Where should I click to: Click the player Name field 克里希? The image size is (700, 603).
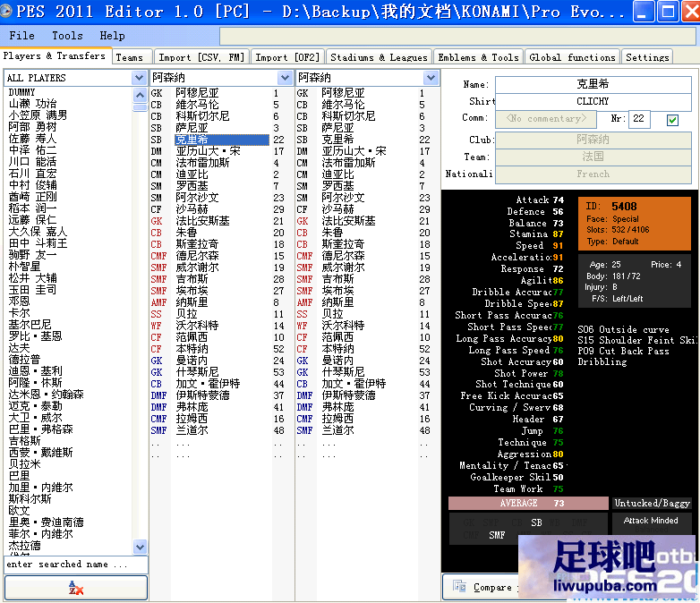[593, 84]
